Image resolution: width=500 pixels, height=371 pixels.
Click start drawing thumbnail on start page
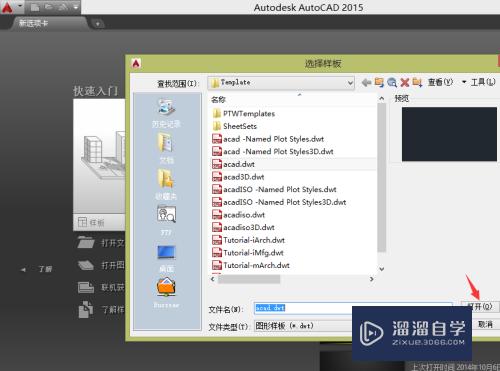tap(99, 156)
